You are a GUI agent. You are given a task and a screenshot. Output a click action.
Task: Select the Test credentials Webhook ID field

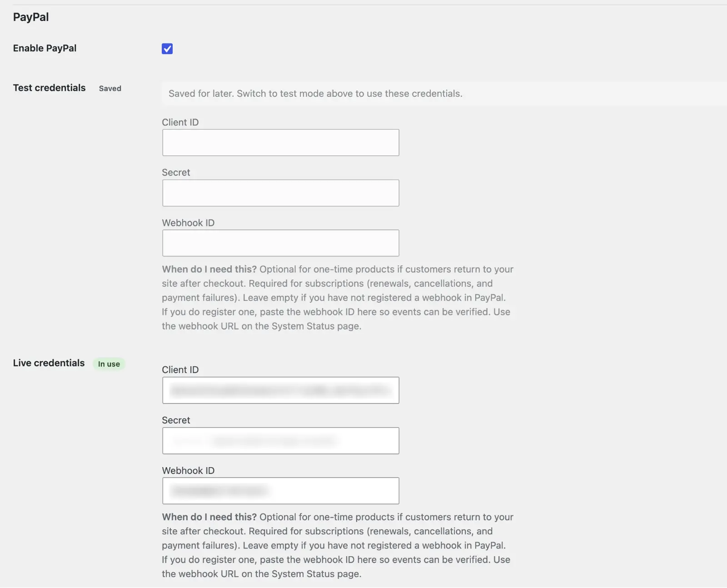pos(281,243)
